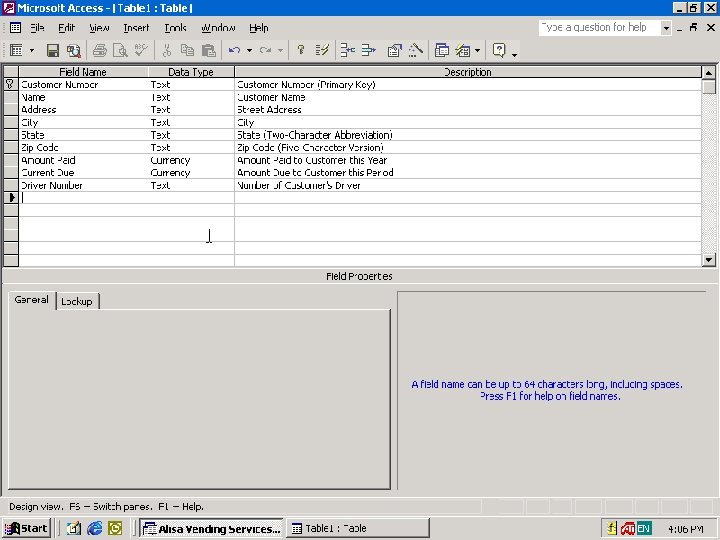Viewport: 720px width, 540px height.
Task: Click the EN language indicator in tray
Action: pos(644,529)
